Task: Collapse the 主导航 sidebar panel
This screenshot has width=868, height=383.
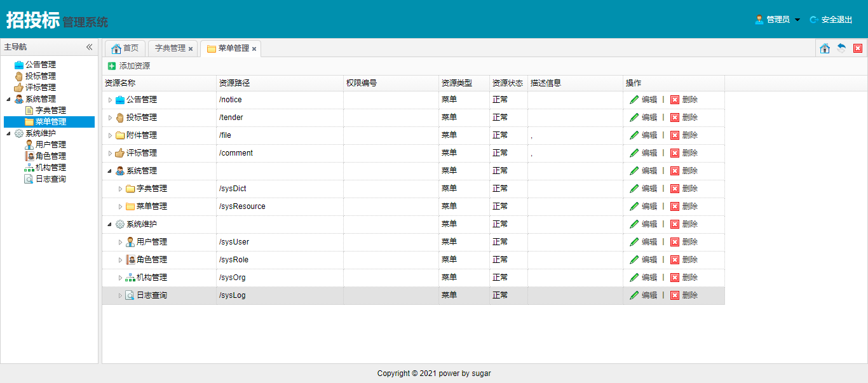Action: [x=90, y=47]
